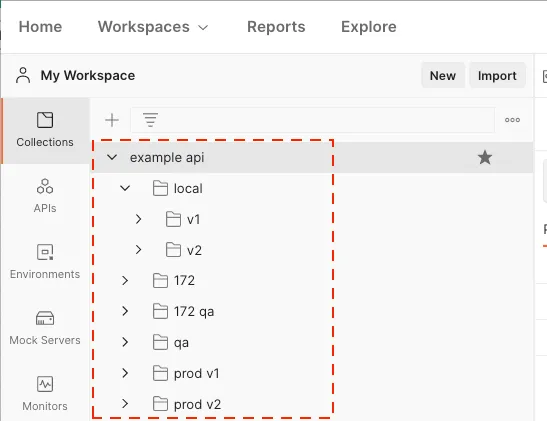Select the 'qa' folder label
547x421 pixels.
[x=181, y=343]
